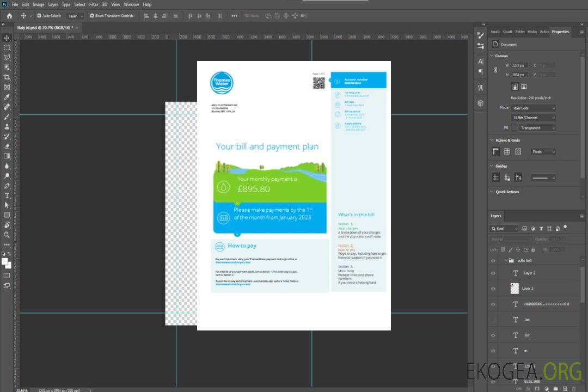Viewport: 588px width, 392px height.
Task: Select the Horizontal Type tool
Action: click(7, 195)
